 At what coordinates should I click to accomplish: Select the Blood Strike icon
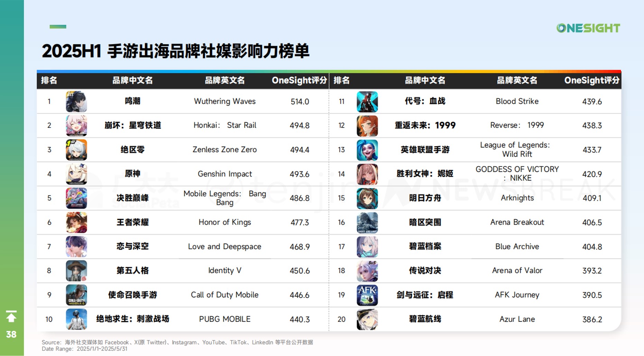[367, 102]
